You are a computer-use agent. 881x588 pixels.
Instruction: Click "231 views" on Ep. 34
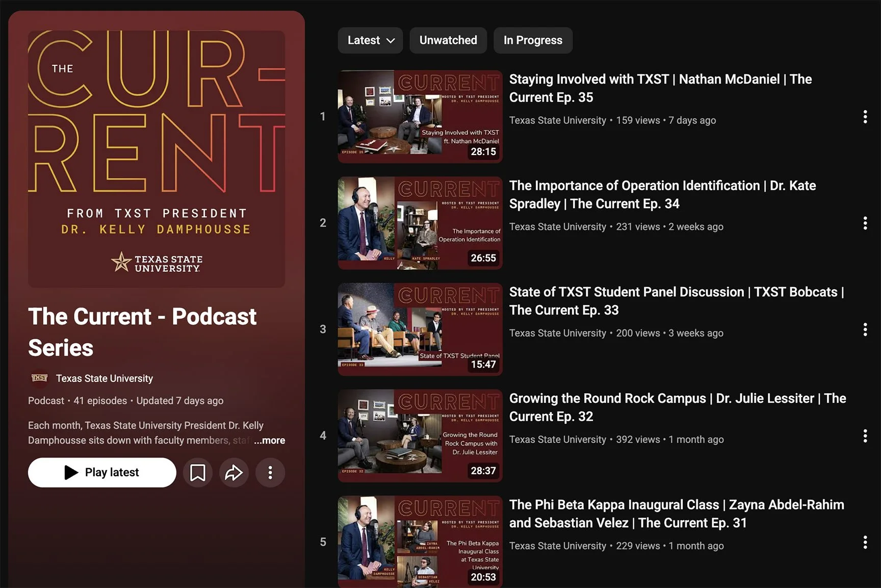click(x=638, y=227)
